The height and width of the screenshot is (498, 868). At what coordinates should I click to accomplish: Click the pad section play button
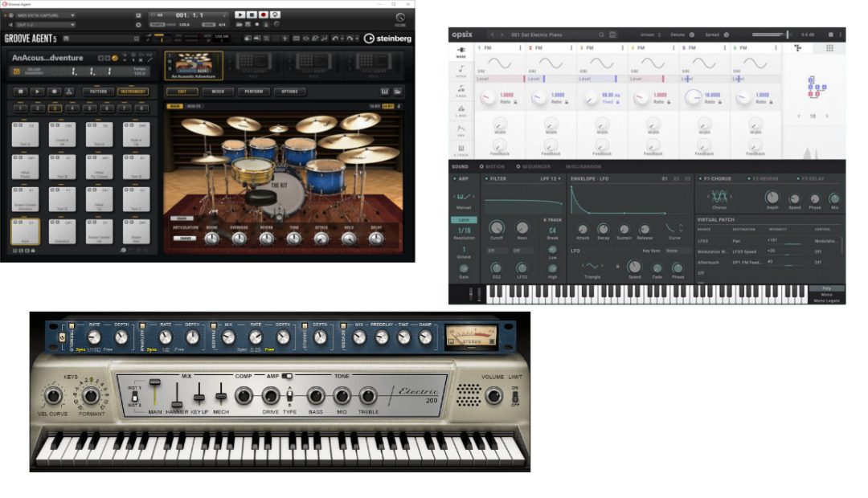click(37, 92)
